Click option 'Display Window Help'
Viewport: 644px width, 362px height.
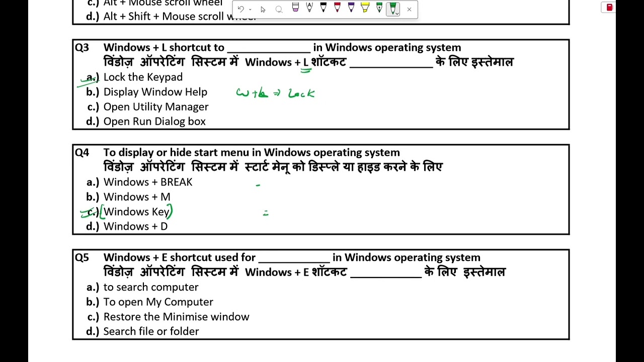[155, 92]
